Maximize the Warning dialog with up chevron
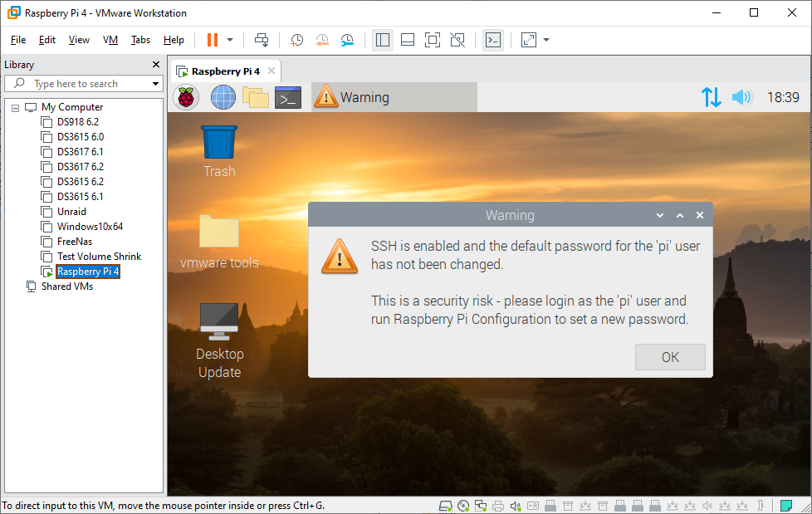812x514 pixels. (680, 215)
